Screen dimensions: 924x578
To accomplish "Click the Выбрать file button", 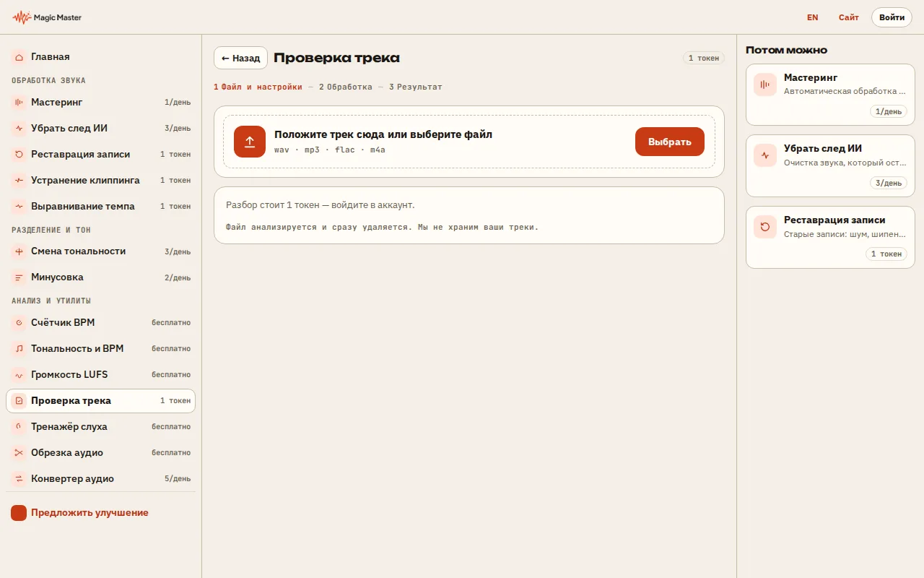I will pyautogui.click(x=670, y=142).
